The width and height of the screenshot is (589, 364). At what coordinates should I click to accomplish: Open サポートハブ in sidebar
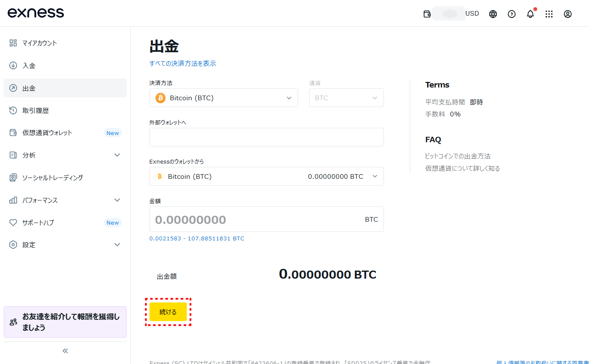point(65,223)
